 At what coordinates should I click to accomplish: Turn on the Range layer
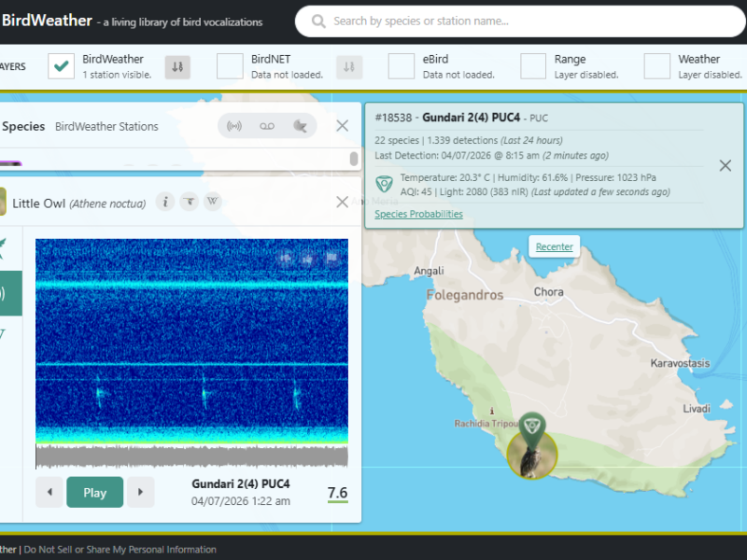pyautogui.click(x=532, y=66)
